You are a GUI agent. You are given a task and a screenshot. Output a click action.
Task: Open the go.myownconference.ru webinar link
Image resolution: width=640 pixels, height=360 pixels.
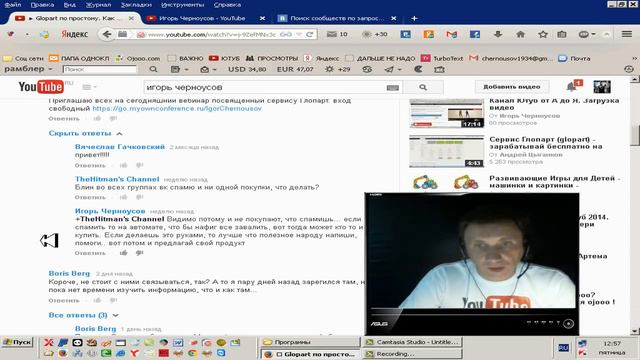177,109
